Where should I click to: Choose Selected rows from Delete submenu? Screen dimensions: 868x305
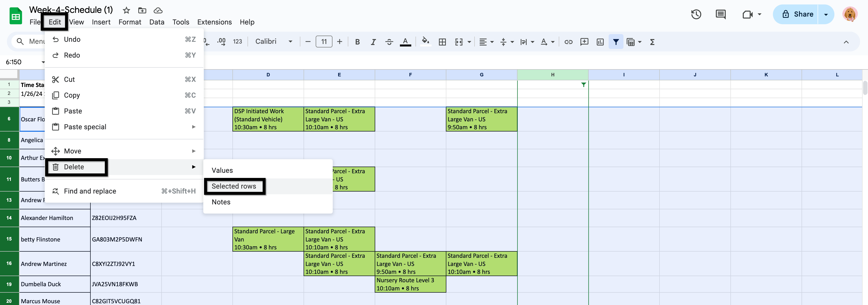tap(234, 186)
